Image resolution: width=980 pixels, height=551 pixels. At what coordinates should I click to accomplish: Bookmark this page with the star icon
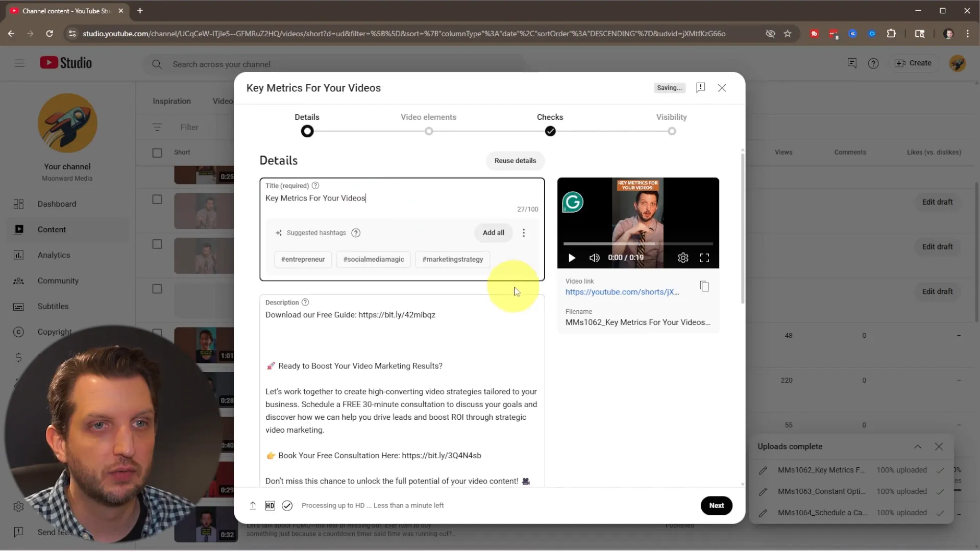pyautogui.click(x=788, y=34)
